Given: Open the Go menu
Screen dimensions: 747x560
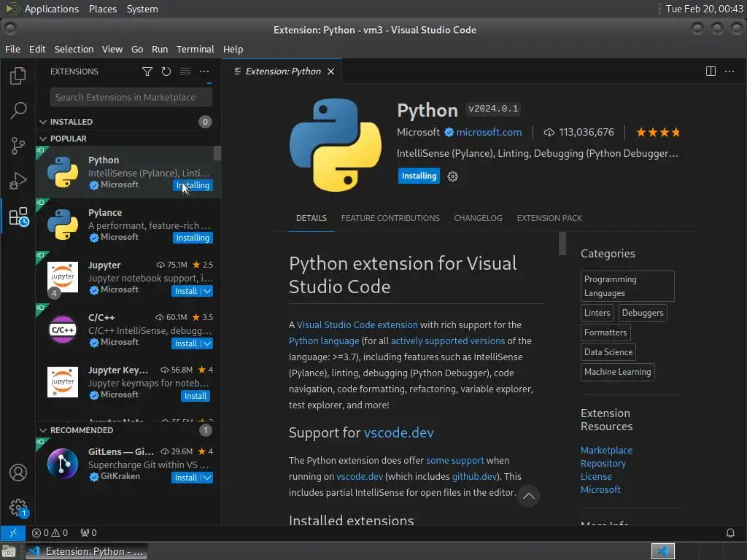Looking at the screenshot, I should point(137,49).
